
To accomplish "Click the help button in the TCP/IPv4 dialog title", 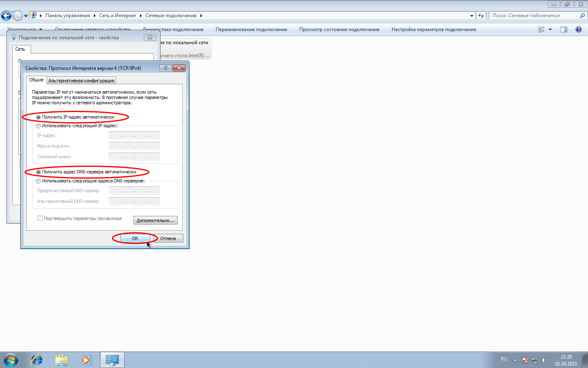I will (165, 68).
